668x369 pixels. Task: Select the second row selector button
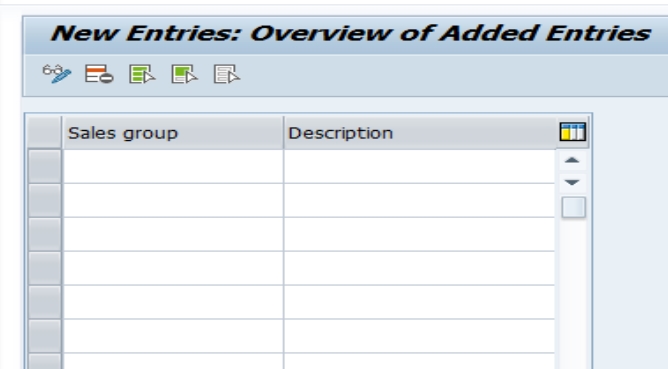(x=45, y=200)
